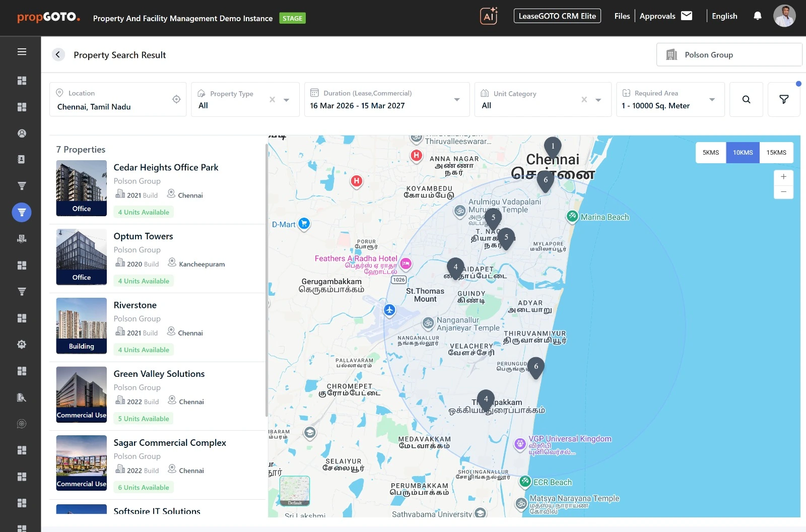Click the hamburger menu icon
Image resolution: width=806 pixels, height=532 pixels.
click(x=22, y=52)
